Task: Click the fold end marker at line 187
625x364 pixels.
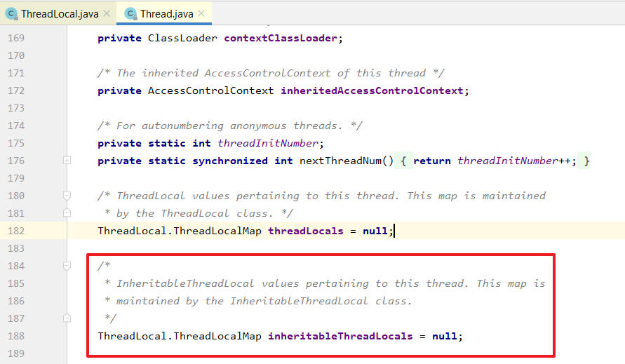Action: (67, 318)
